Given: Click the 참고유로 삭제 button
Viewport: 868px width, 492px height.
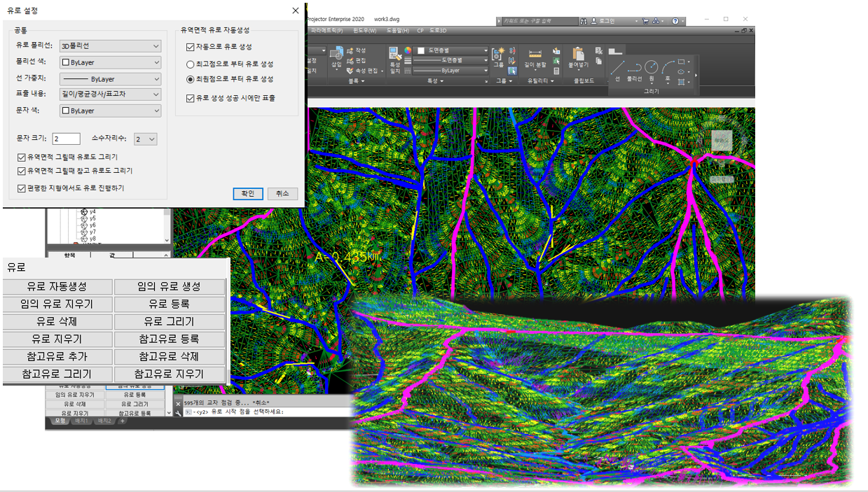Looking at the screenshot, I should pyautogui.click(x=169, y=357).
